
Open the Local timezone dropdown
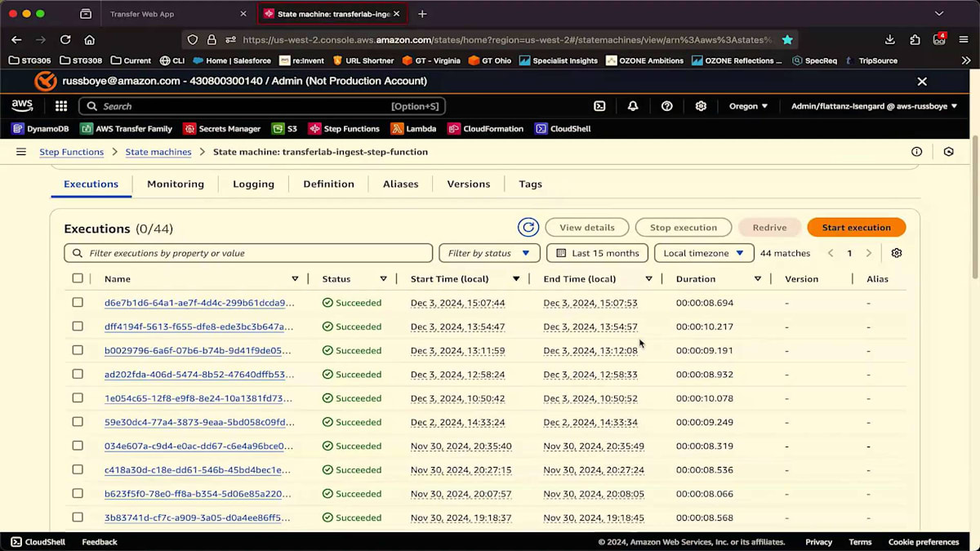(x=703, y=253)
